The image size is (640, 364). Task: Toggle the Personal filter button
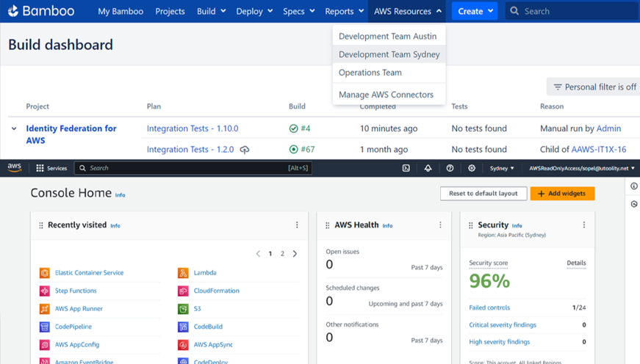coord(594,87)
